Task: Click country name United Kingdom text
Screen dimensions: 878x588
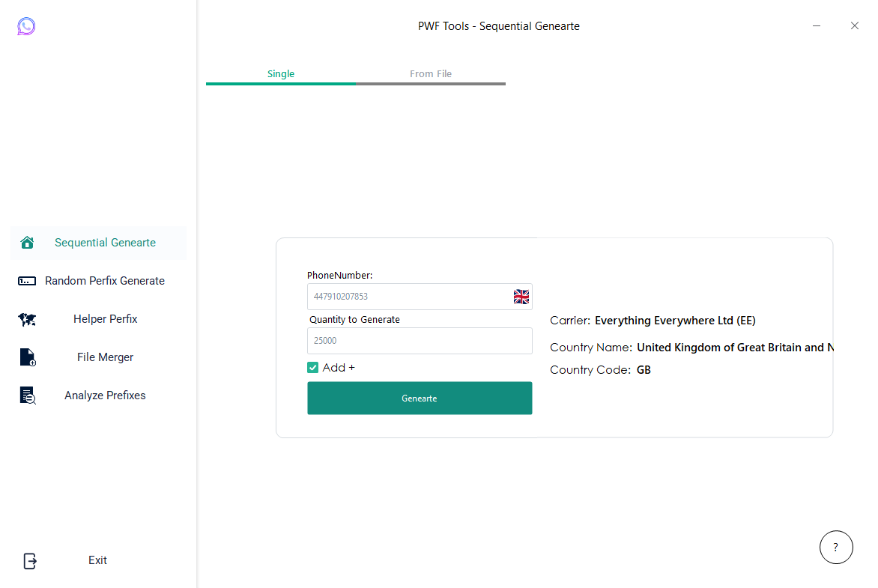Action: coord(735,348)
